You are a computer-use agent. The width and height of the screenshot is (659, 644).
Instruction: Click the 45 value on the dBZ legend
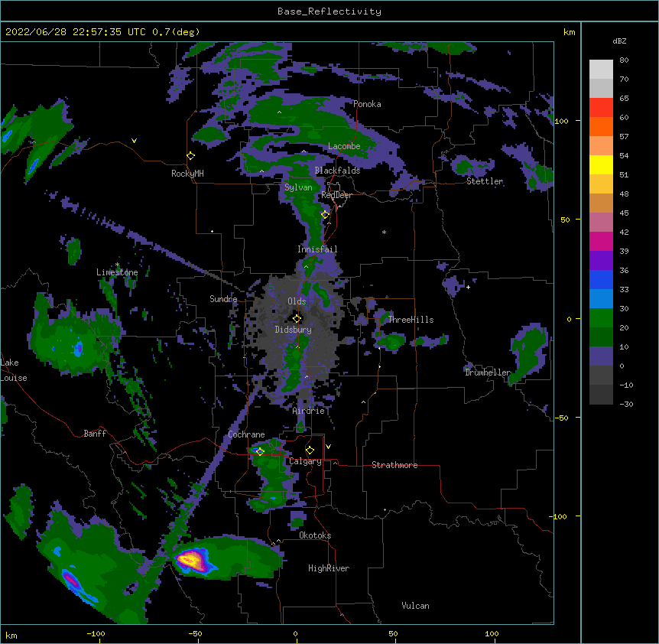(624, 213)
